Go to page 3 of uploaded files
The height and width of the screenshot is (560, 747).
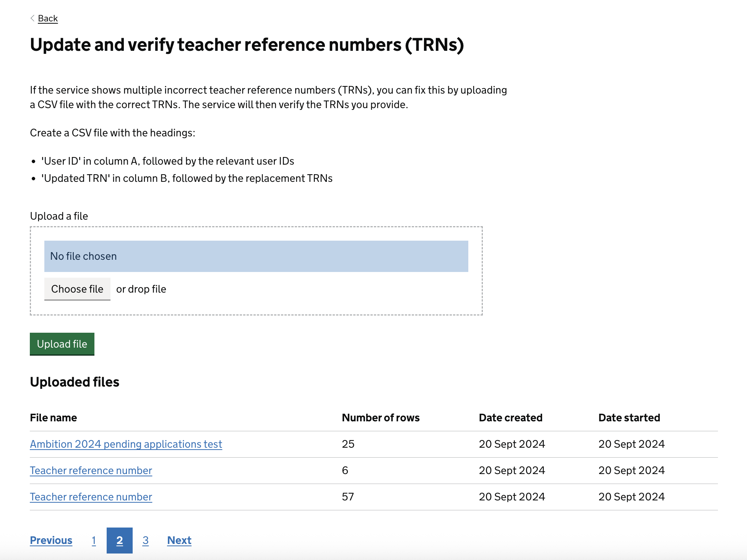(x=146, y=540)
